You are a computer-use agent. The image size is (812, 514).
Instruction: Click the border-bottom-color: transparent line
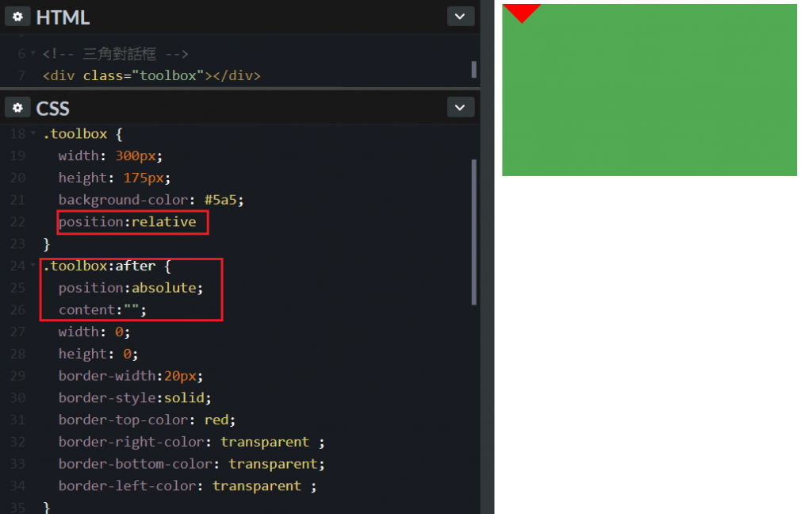(x=192, y=464)
